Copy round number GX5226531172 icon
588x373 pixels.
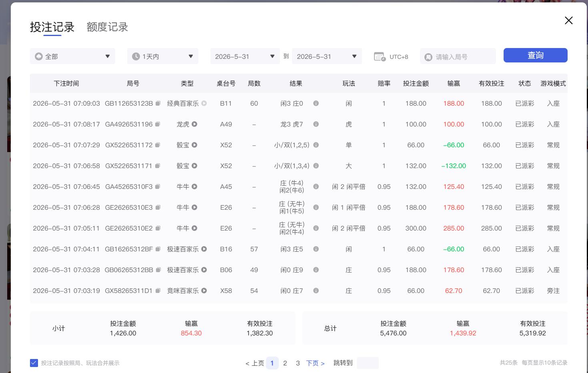[x=158, y=145]
